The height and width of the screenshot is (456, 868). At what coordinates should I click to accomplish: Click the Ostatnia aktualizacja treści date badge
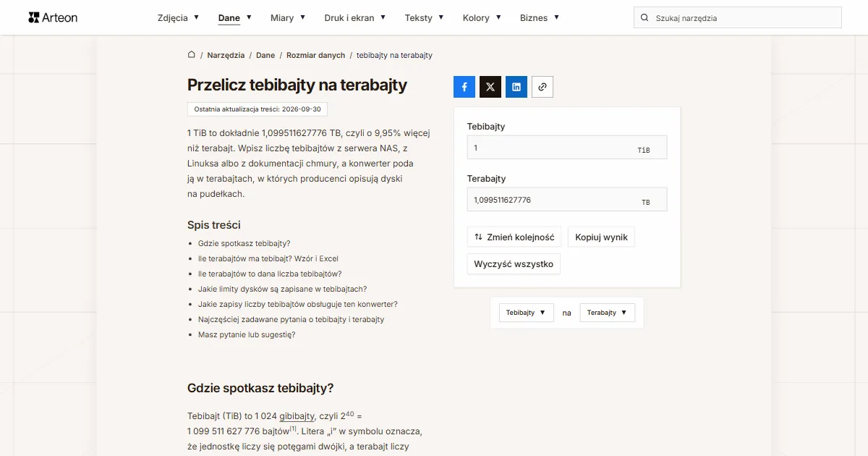click(x=258, y=109)
